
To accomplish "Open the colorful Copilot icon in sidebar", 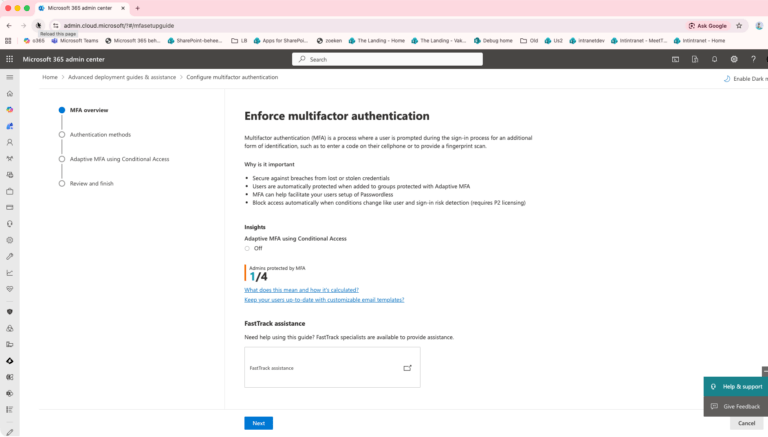I will coord(9,110).
